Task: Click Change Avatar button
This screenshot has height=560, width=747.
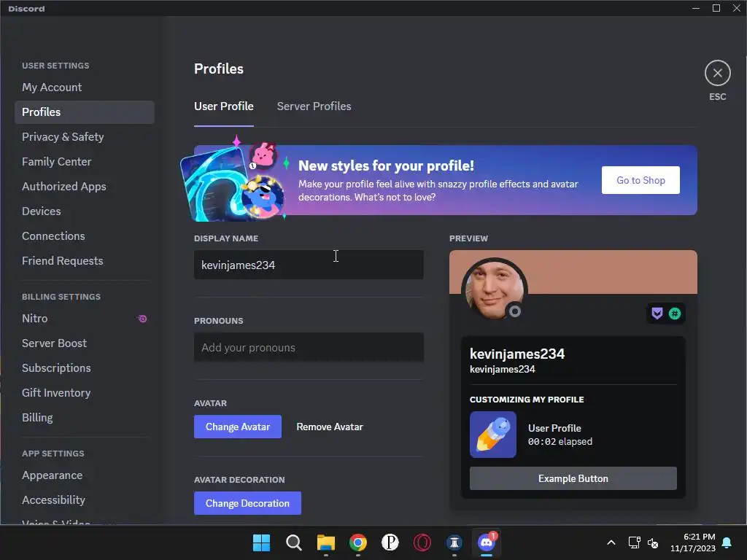Action: coord(237,427)
